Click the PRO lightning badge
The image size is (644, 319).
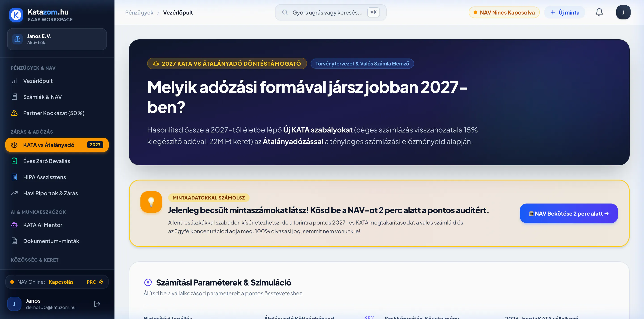click(x=95, y=282)
